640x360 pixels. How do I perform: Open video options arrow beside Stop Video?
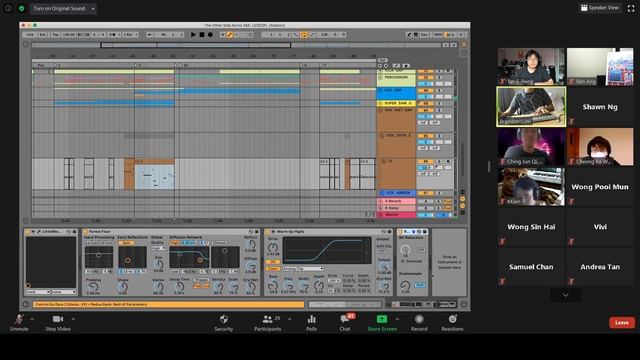tap(73, 319)
